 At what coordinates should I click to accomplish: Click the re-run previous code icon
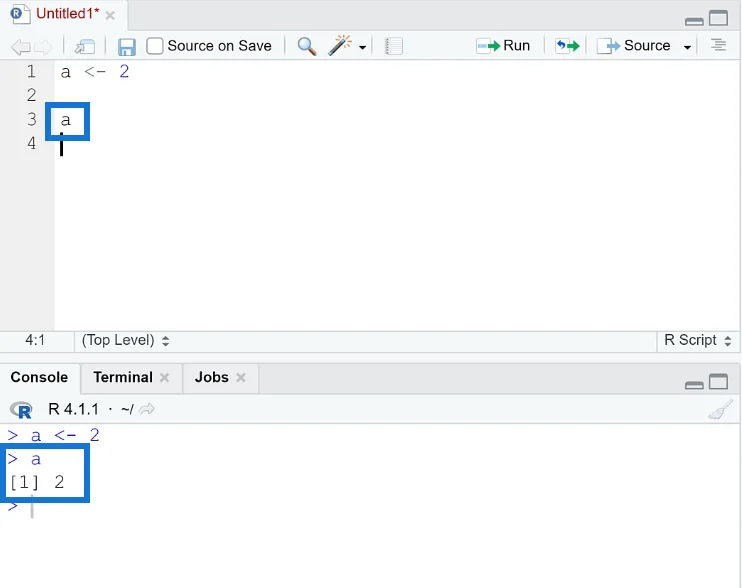click(x=567, y=46)
